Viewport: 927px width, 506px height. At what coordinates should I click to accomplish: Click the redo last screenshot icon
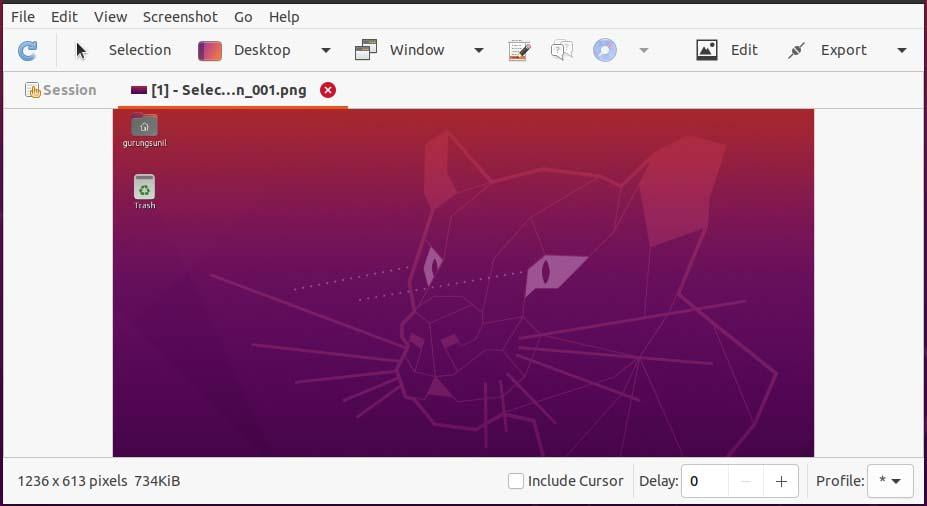tap(27, 50)
